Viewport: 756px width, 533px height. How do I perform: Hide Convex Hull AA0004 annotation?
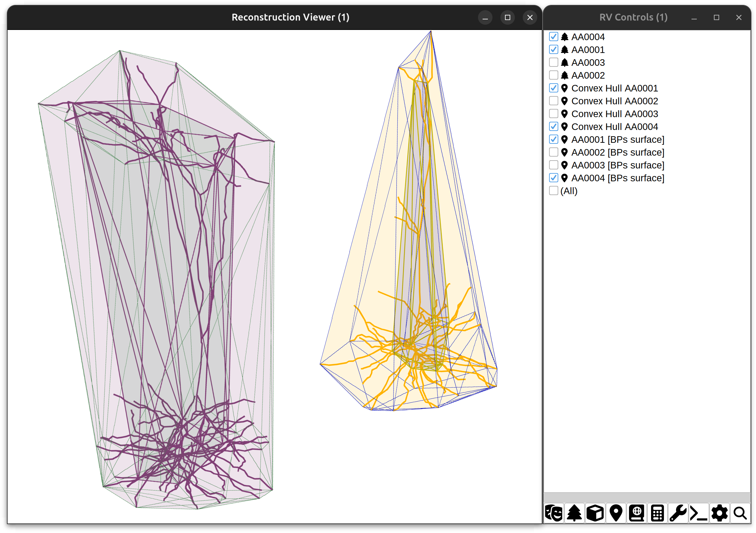tap(553, 126)
